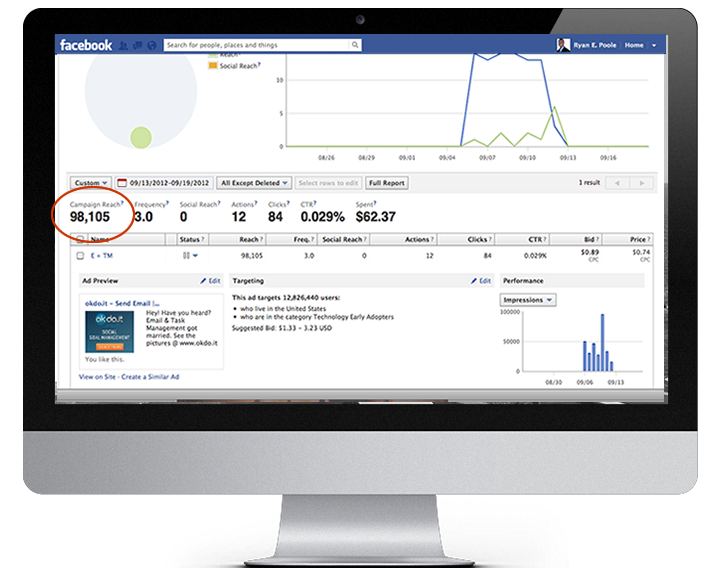Click help mark beside Actions stat
This screenshot has height=575, width=710.
pos(256,203)
